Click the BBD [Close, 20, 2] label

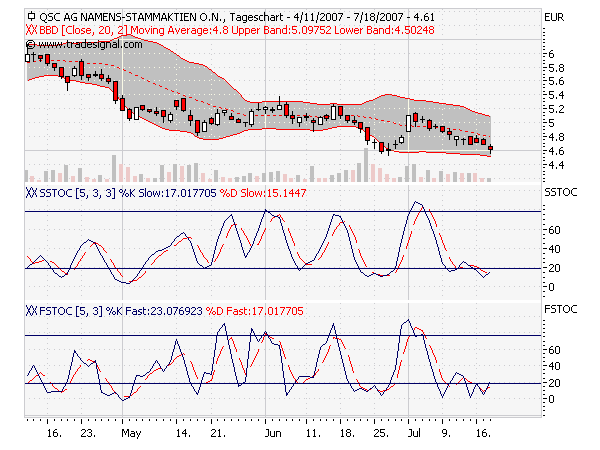(83, 30)
